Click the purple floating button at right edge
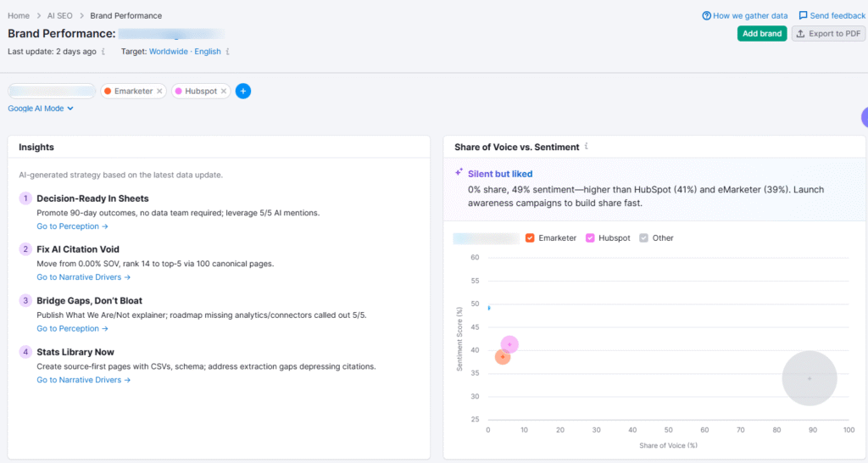This screenshot has width=868, height=463. pos(865,117)
